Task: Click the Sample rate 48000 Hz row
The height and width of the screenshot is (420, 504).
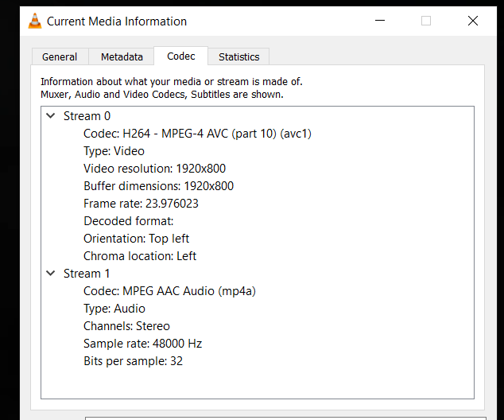Action: pos(142,344)
